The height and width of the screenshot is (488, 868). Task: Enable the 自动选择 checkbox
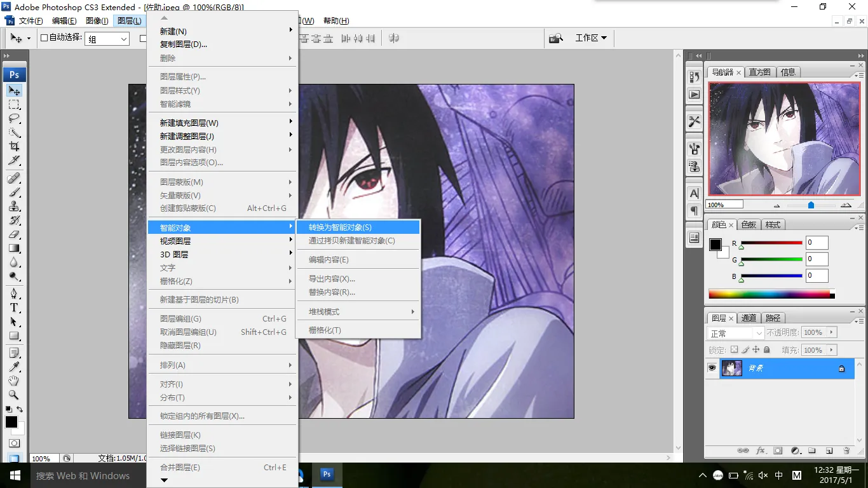tap(44, 37)
